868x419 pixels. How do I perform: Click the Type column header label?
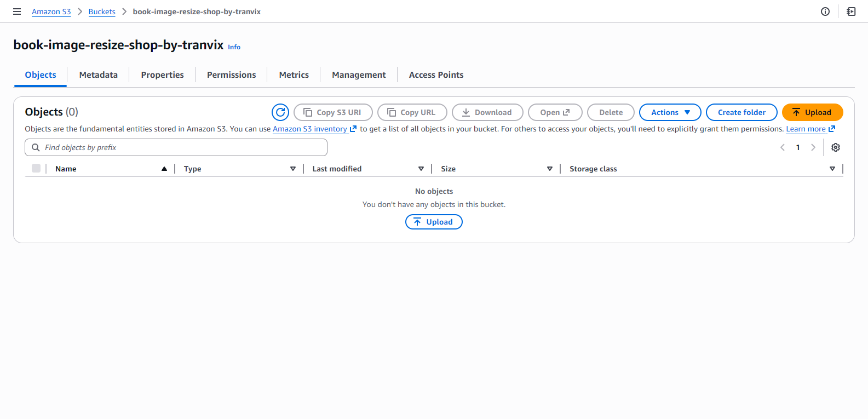[192, 169]
